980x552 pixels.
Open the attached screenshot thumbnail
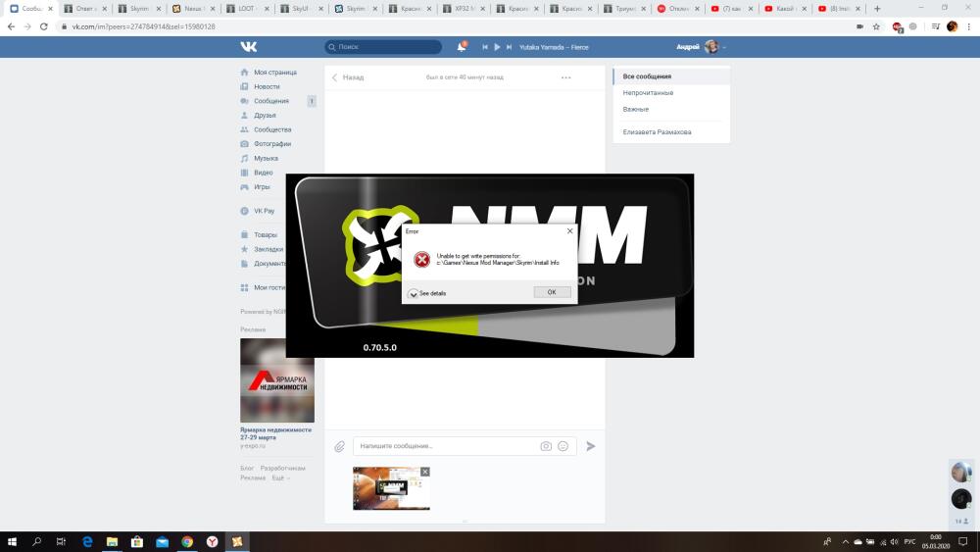click(x=391, y=489)
